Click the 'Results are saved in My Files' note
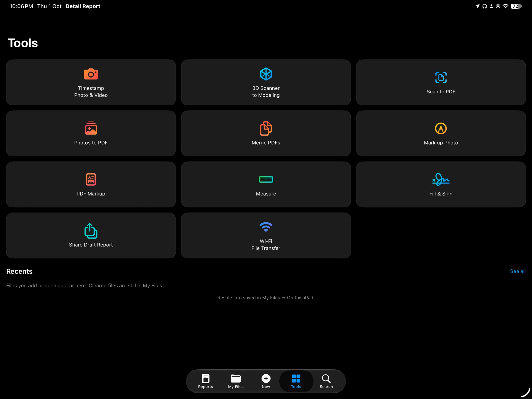This screenshot has height=399, width=532. [x=266, y=298]
